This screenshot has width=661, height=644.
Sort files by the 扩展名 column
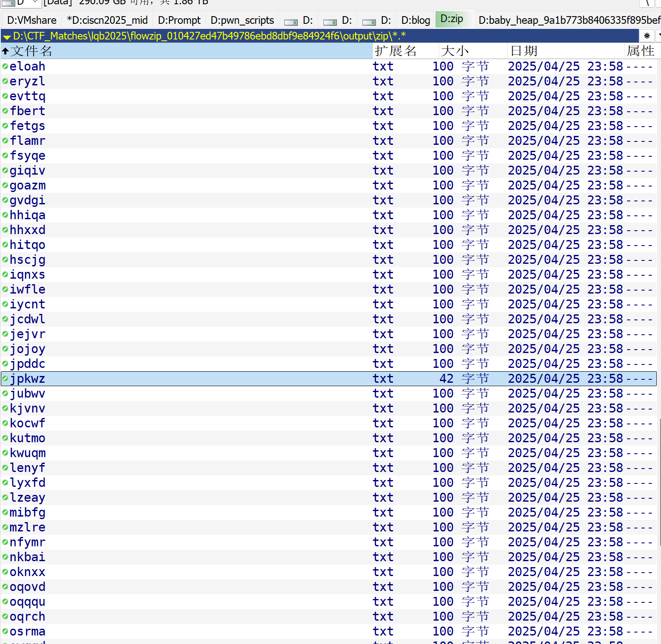[405, 51]
